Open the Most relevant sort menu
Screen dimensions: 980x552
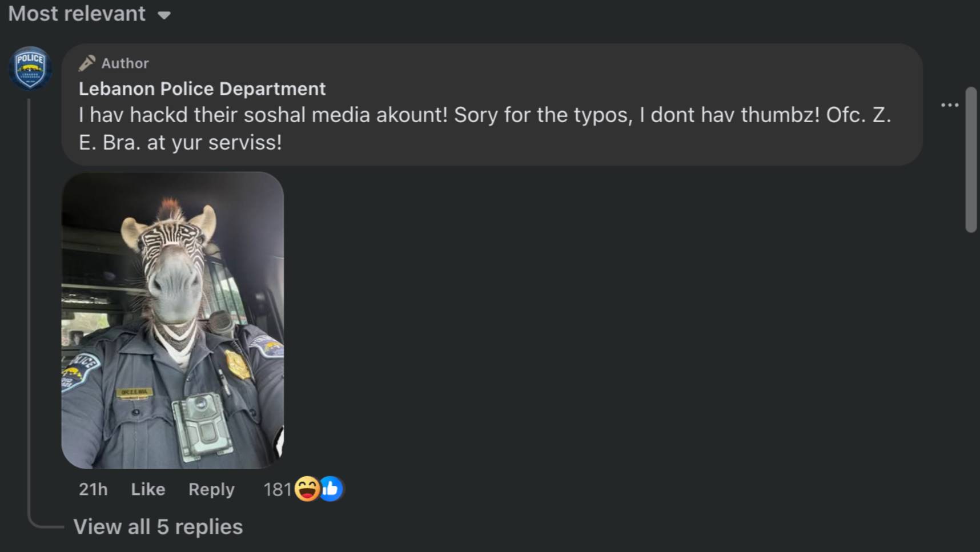tap(77, 14)
